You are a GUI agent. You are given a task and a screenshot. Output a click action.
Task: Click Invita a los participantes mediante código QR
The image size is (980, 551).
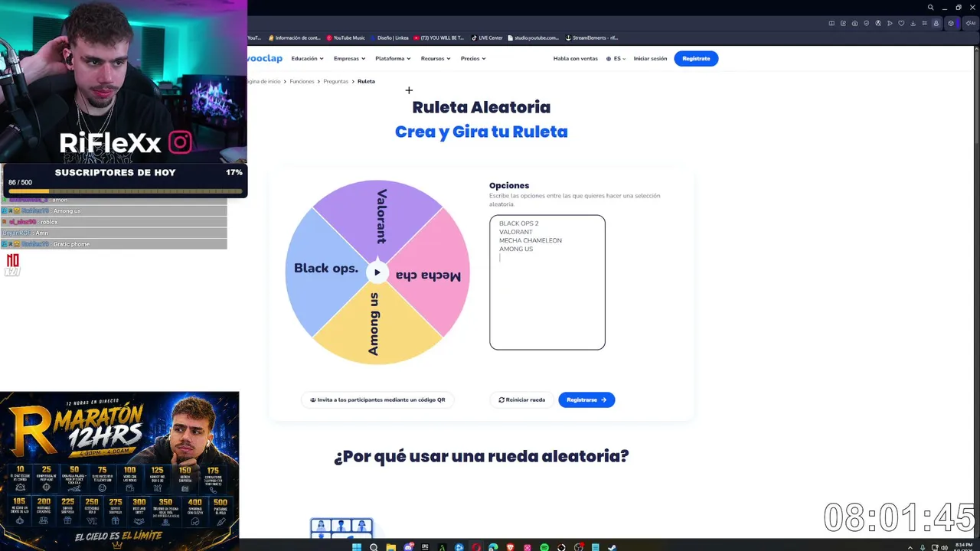click(377, 399)
